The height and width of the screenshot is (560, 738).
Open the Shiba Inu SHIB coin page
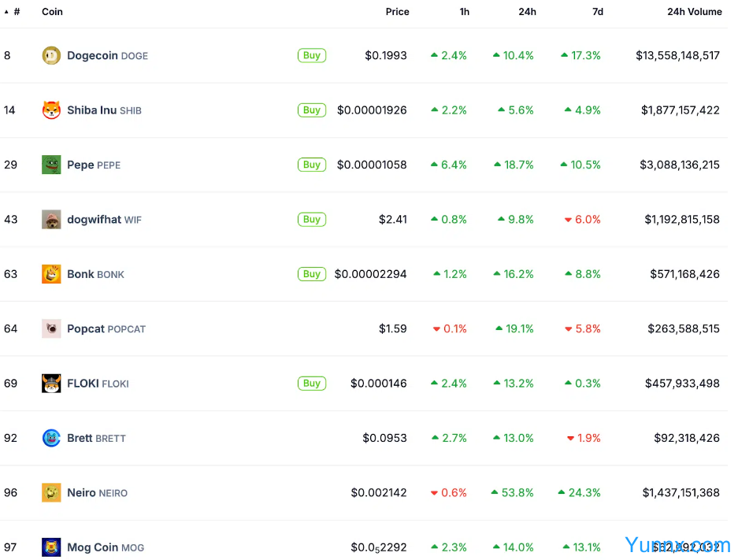point(104,110)
